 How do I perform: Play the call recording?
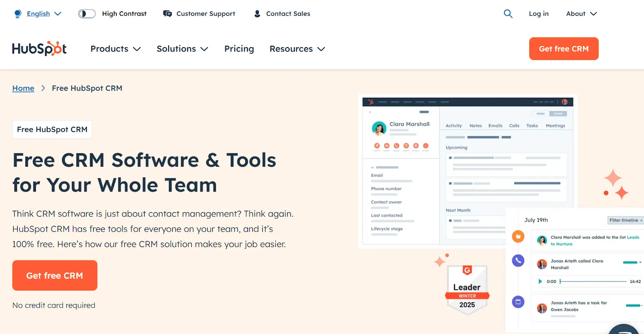click(540, 281)
